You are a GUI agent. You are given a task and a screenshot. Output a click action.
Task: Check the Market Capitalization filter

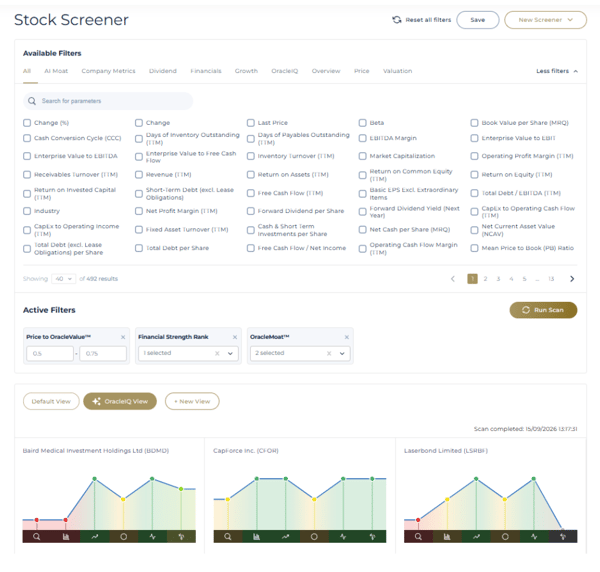(x=362, y=156)
